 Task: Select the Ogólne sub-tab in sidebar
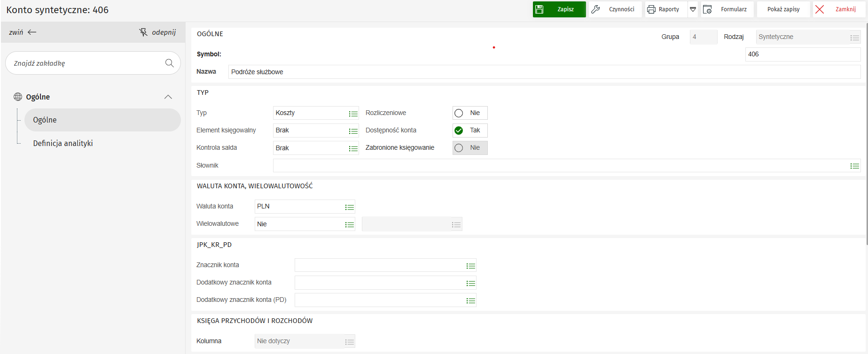pos(45,120)
